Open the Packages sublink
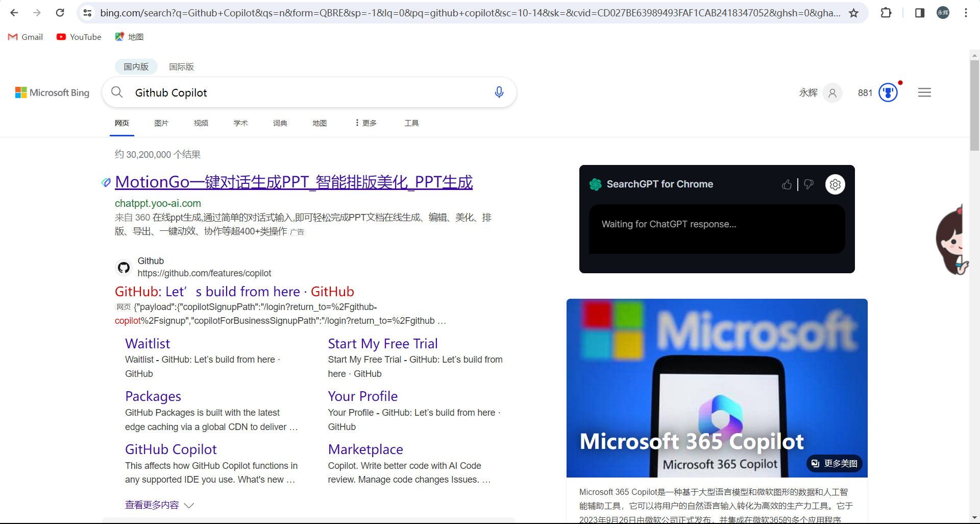This screenshot has width=980, height=524. (x=153, y=396)
